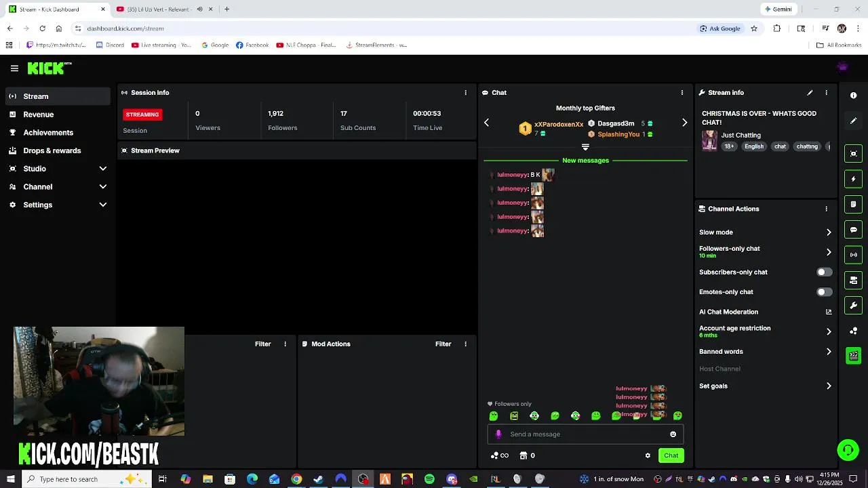Open Banned words settings arrow
868x488 pixels.
[829, 352]
